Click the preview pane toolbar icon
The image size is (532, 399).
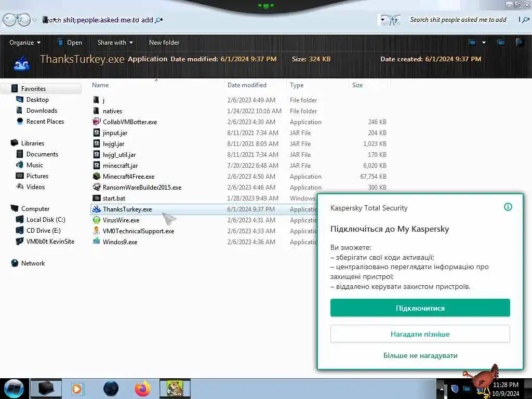pyautogui.click(x=501, y=43)
